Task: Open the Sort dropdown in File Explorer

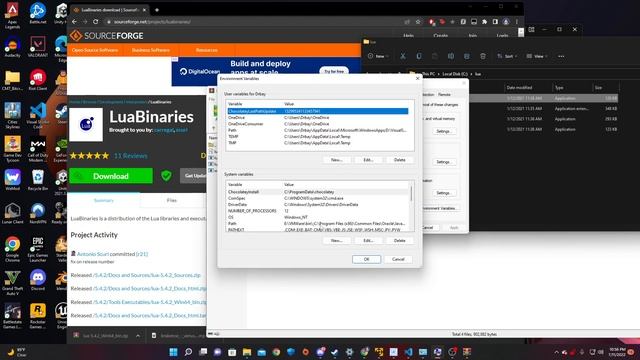Action: click(x=507, y=56)
